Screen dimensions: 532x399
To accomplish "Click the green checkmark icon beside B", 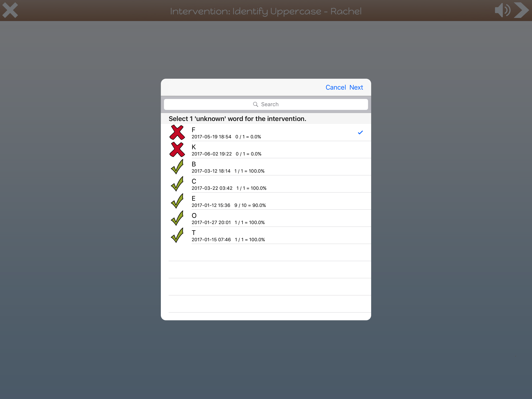I will pyautogui.click(x=177, y=167).
